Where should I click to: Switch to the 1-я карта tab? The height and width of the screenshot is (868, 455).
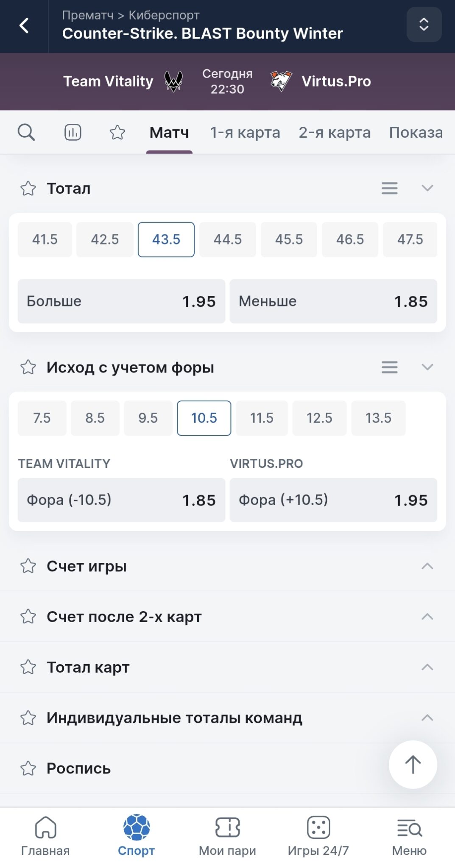coord(245,132)
